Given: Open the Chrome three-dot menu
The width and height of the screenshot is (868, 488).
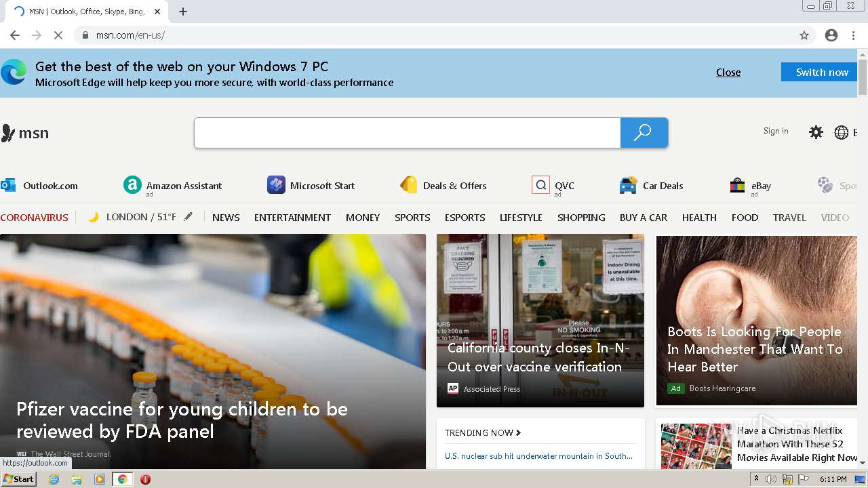Looking at the screenshot, I should point(854,35).
